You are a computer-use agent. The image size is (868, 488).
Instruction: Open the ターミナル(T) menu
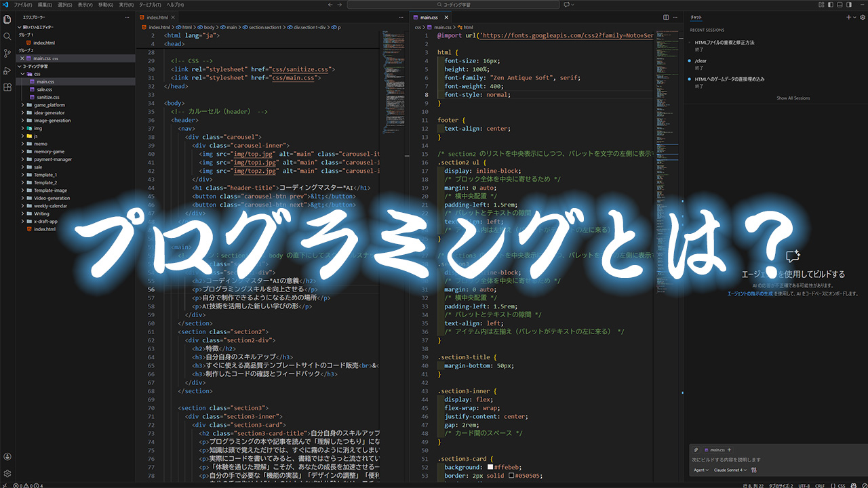point(151,5)
